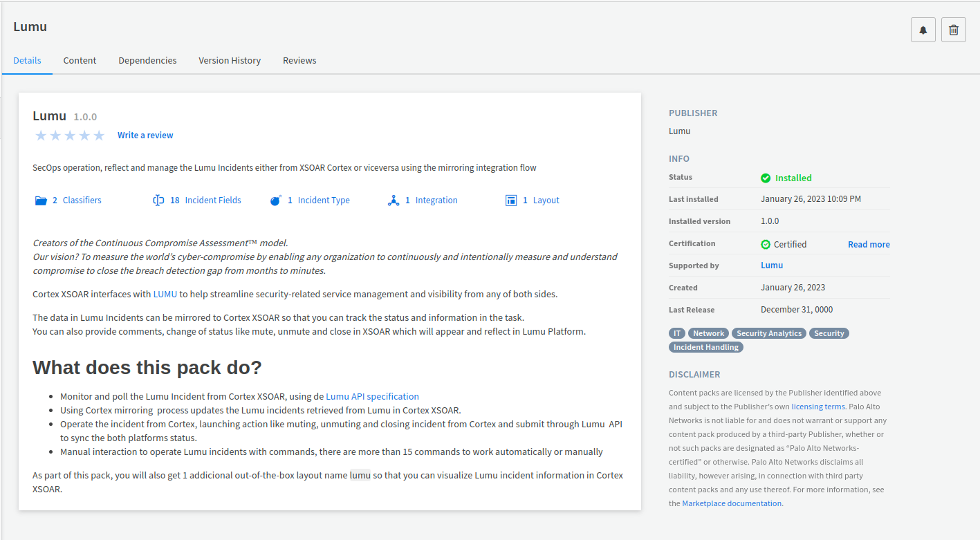This screenshot has width=980, height=540.
Task: Select the Incident Handling tag
Action: [705, 347]
